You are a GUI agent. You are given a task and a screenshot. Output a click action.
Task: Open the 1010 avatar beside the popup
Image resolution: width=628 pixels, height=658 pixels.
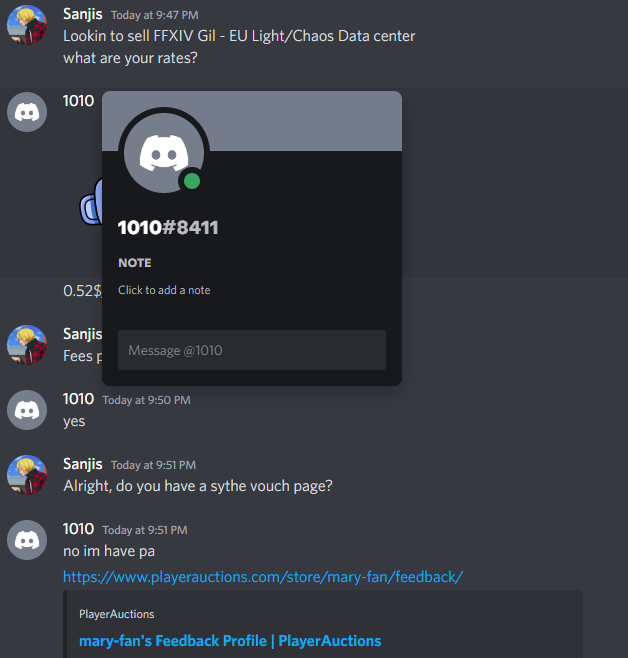tap(27, 112)
